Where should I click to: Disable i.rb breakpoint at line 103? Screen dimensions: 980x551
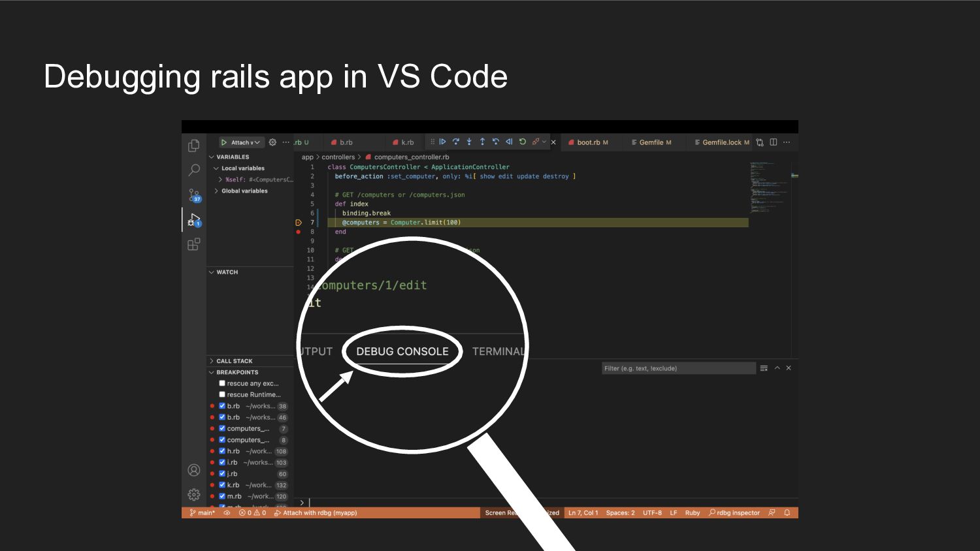click(x=222, y=462)
